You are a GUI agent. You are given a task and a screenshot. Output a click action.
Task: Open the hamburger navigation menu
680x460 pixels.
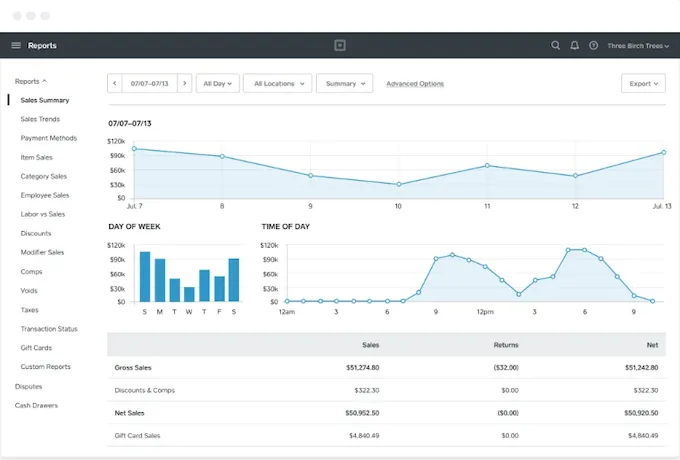click(x=16, y=45)
